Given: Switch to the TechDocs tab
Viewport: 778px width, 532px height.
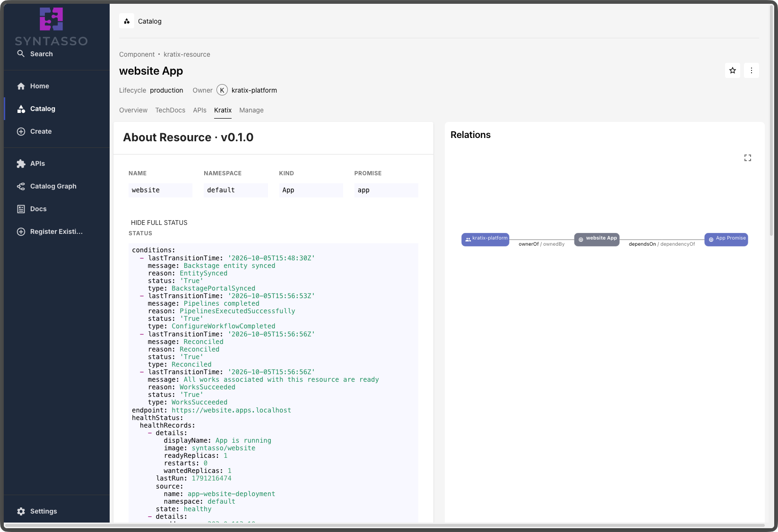Looking at the screenshot, I should [x=170, y=110].
